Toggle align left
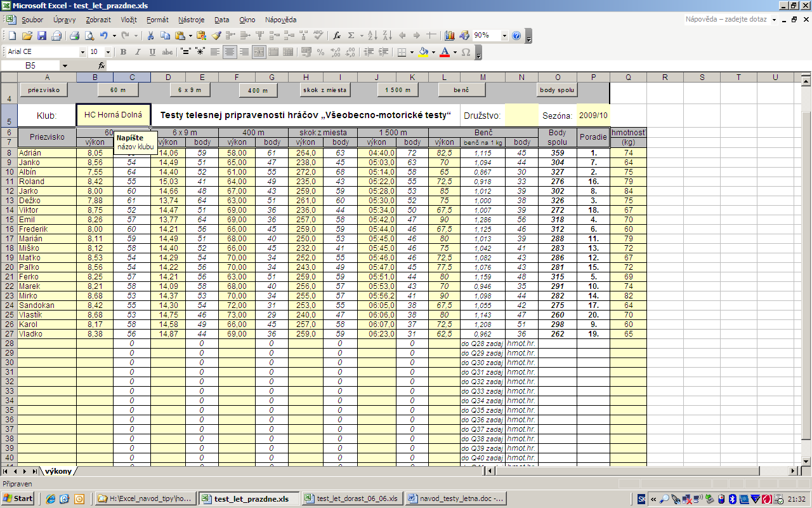 pos(215,52)
